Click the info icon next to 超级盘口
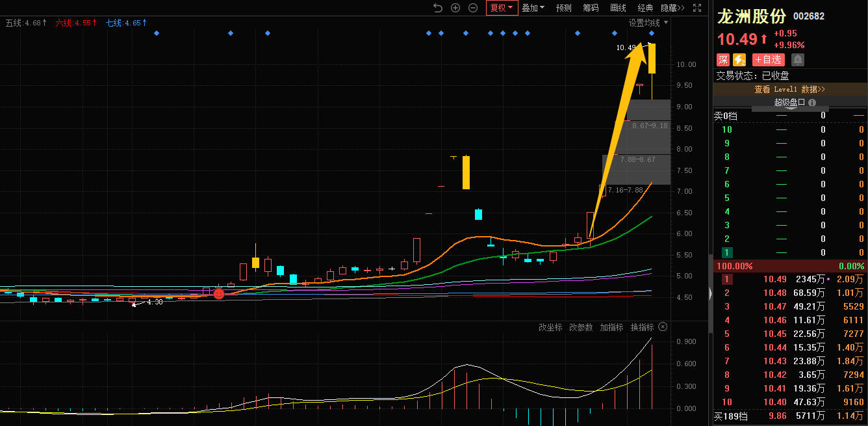The image size is (868, 426). (812, 103)
